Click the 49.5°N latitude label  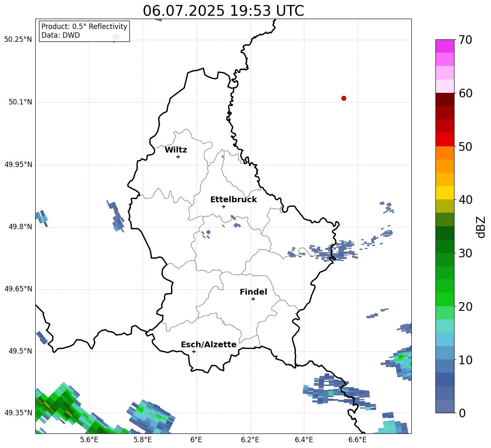click(x=20, y=351)
